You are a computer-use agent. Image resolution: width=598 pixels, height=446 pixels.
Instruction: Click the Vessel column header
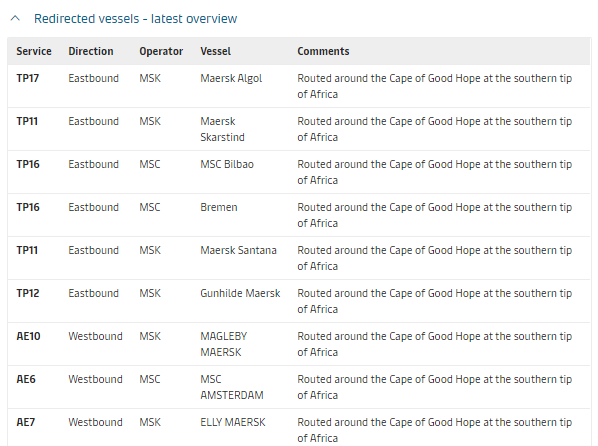tap(215, 51)
